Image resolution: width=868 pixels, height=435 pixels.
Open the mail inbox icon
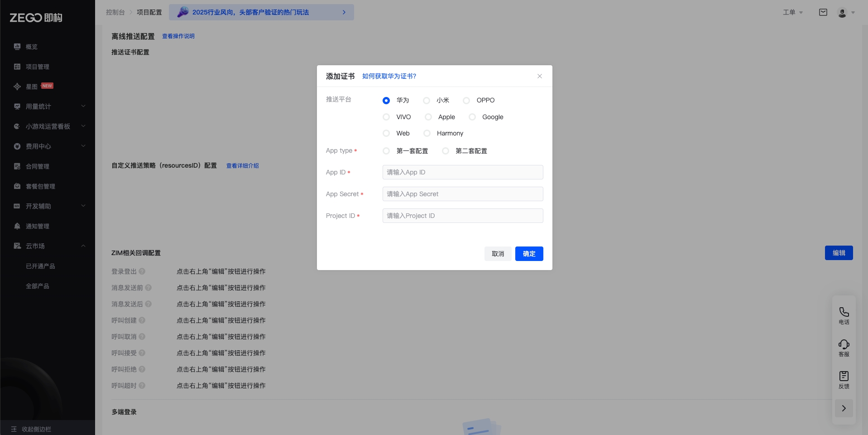pos(823,12)
